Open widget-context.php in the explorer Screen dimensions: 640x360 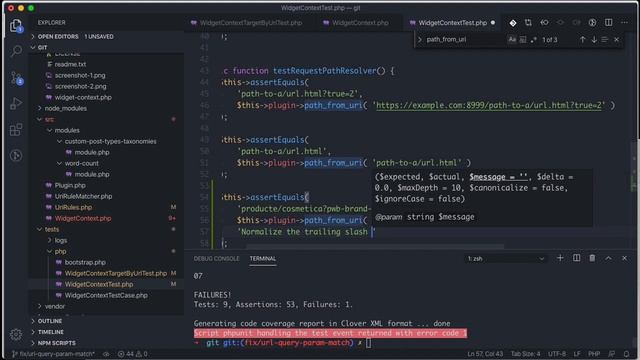click(x=83, y=97)
